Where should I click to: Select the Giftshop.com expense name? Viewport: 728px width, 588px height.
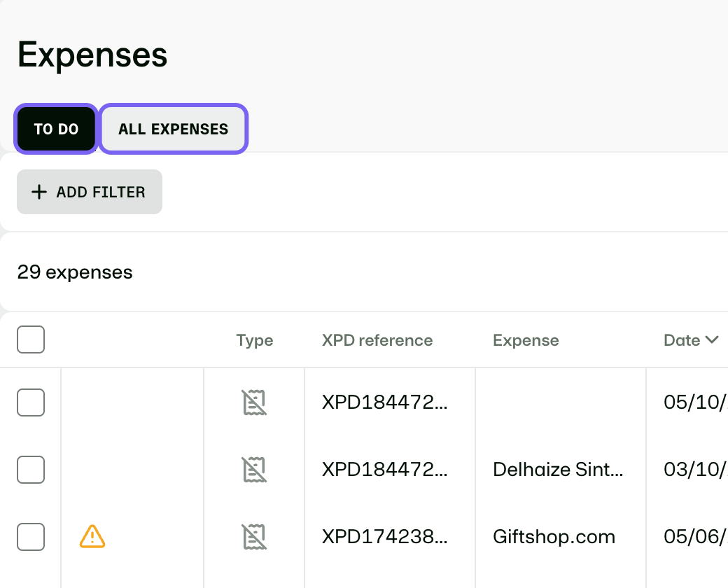pyautogui.click(x=554, y=537)
